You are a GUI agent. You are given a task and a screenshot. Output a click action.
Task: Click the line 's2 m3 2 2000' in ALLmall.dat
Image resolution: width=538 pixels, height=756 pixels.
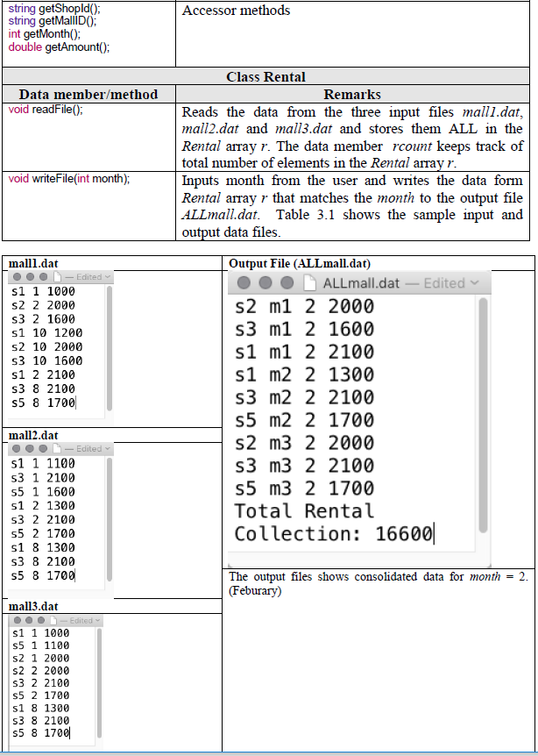pyautogui.click(x=304, y=443)
